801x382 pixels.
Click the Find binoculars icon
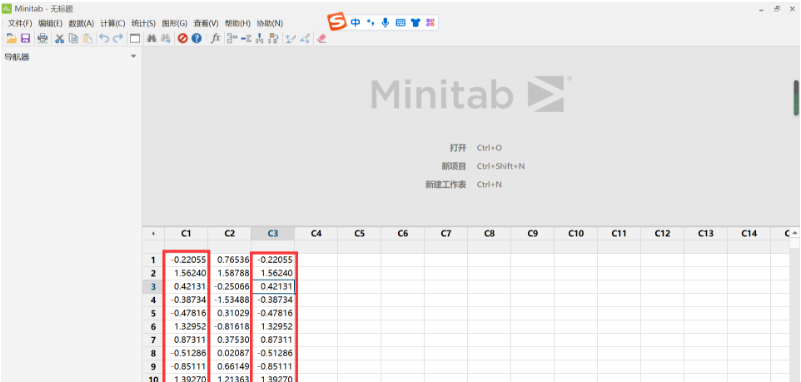(152, 38)
